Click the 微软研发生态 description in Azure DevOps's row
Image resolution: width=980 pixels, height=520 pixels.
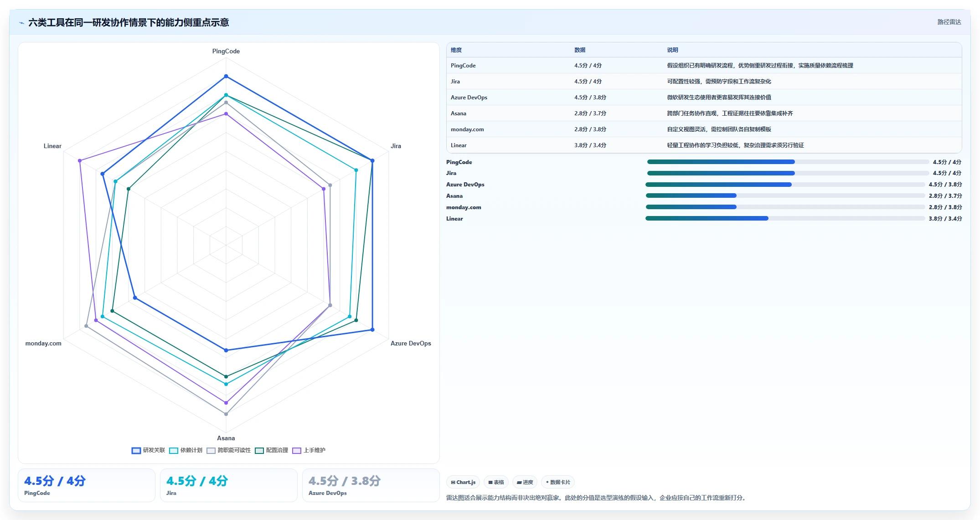(x=719, y=98)
